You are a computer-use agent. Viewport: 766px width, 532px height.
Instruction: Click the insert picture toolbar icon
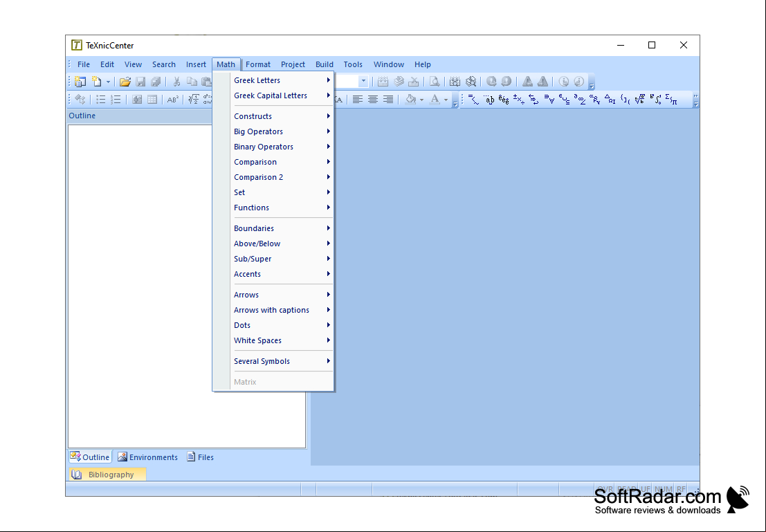tap(137, 100)
